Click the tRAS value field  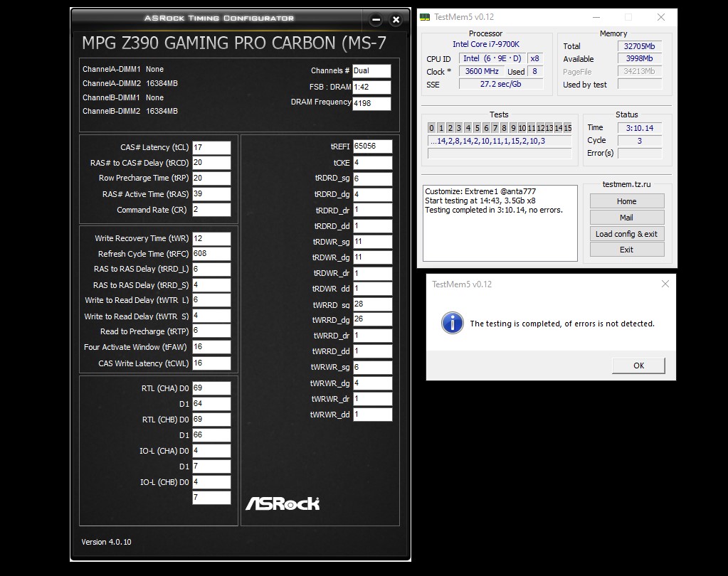212,194
